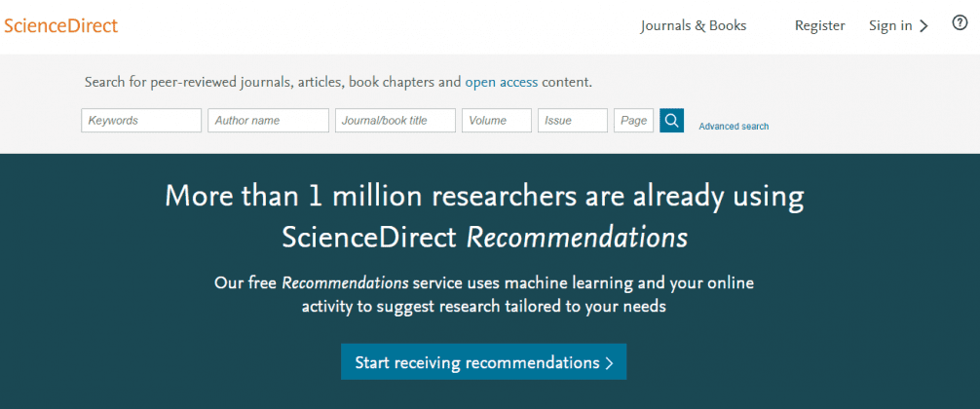Select the Volume input box
Screen dimensions: 980x409
click(497, 121)
